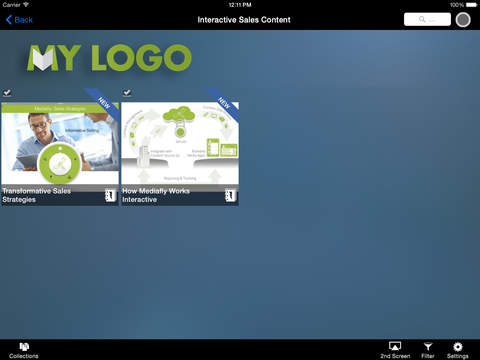Click the magnifier icon in search box
The height and width of the screenshot is (360, 480).
[x=422, y=19]
